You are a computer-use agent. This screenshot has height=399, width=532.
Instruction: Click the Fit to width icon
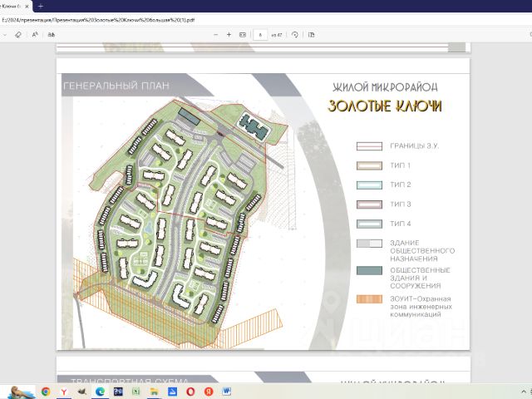click(x=243, y=35)
